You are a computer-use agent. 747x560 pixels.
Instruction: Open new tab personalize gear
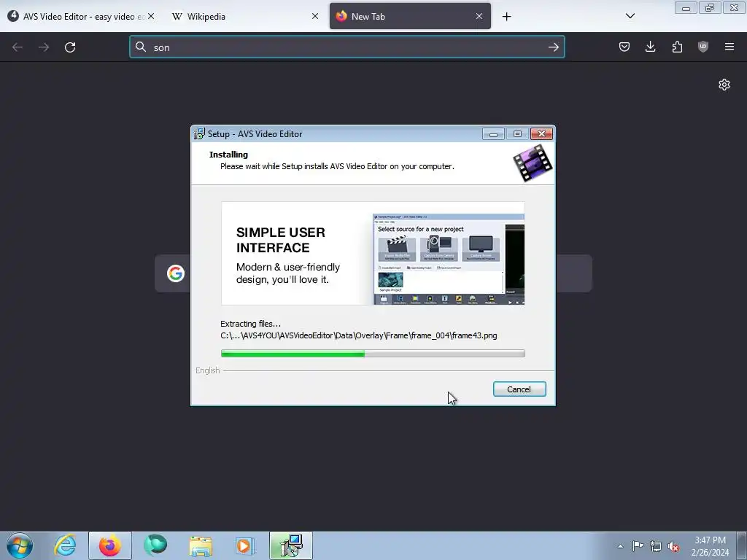724,85
